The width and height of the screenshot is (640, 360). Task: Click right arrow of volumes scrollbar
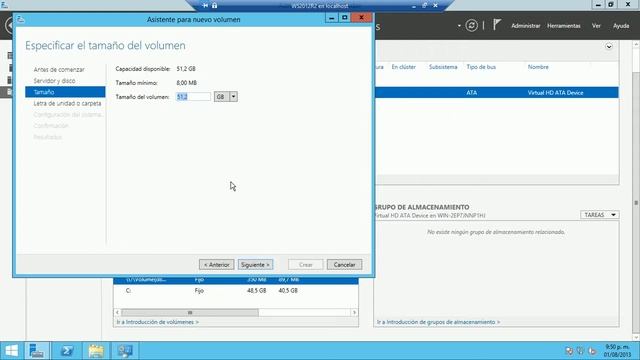[354, 313]
